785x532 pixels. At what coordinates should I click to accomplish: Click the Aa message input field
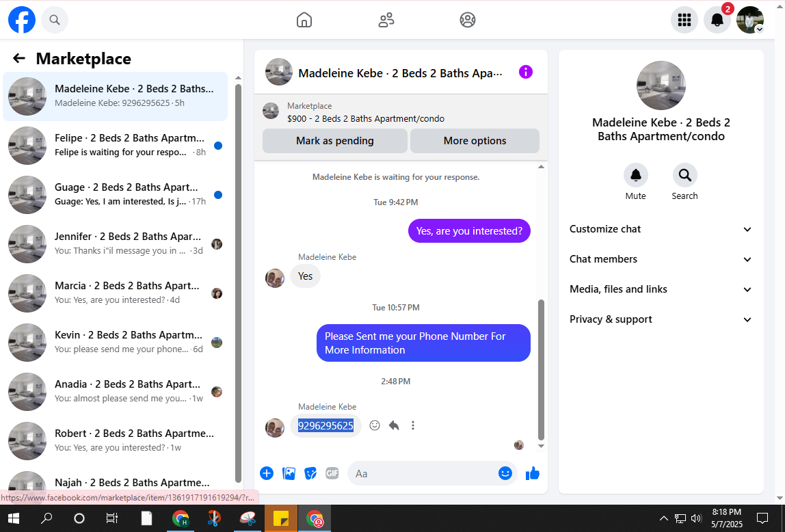tap(423, 473)
